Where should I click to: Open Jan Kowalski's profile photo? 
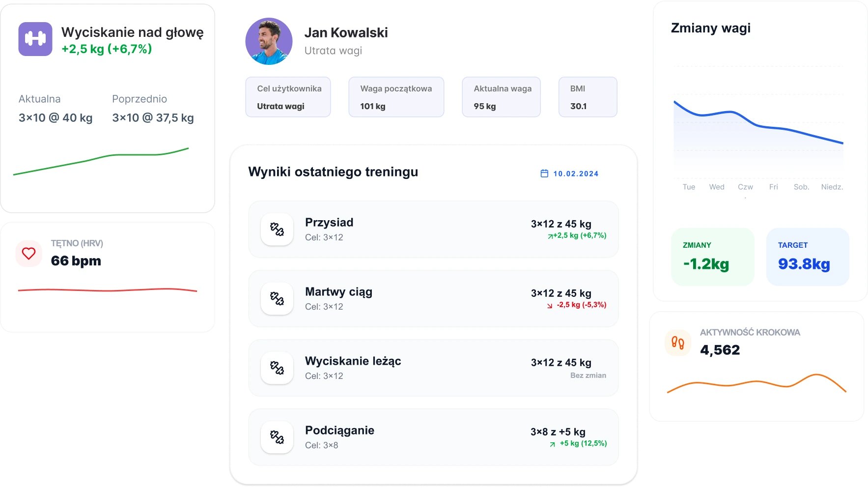[x=269, y=41]
